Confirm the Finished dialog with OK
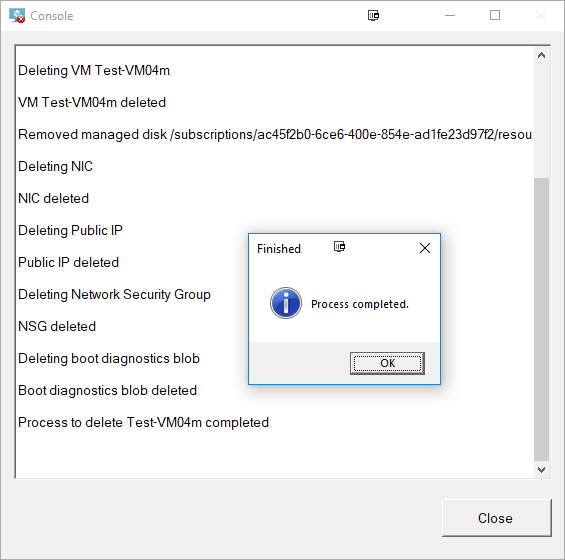This screenshot has height=560, width=565. tap(387, 363)
